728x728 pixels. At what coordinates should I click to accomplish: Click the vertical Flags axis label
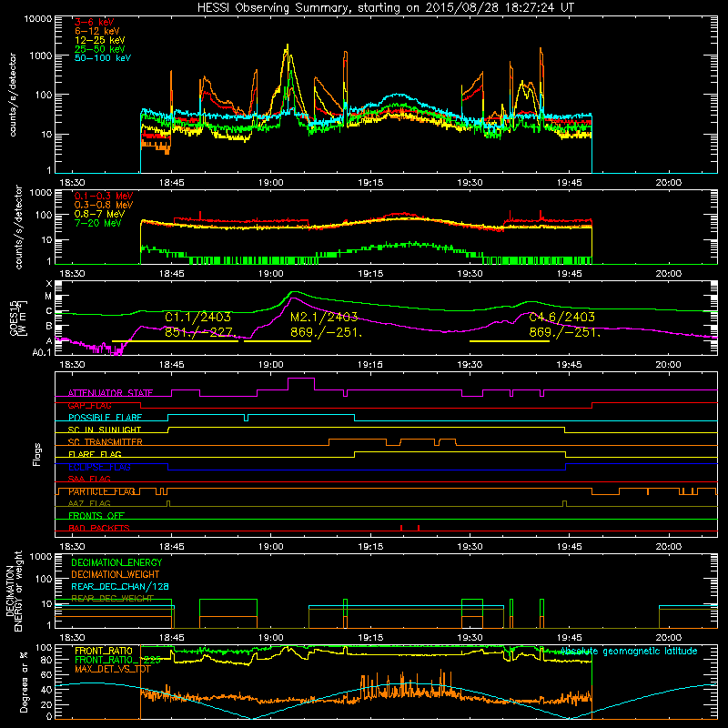pos(37,454)
